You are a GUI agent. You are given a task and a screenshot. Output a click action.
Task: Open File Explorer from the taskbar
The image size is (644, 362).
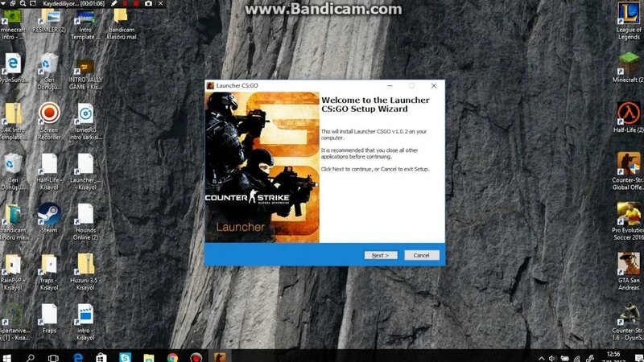149,357
